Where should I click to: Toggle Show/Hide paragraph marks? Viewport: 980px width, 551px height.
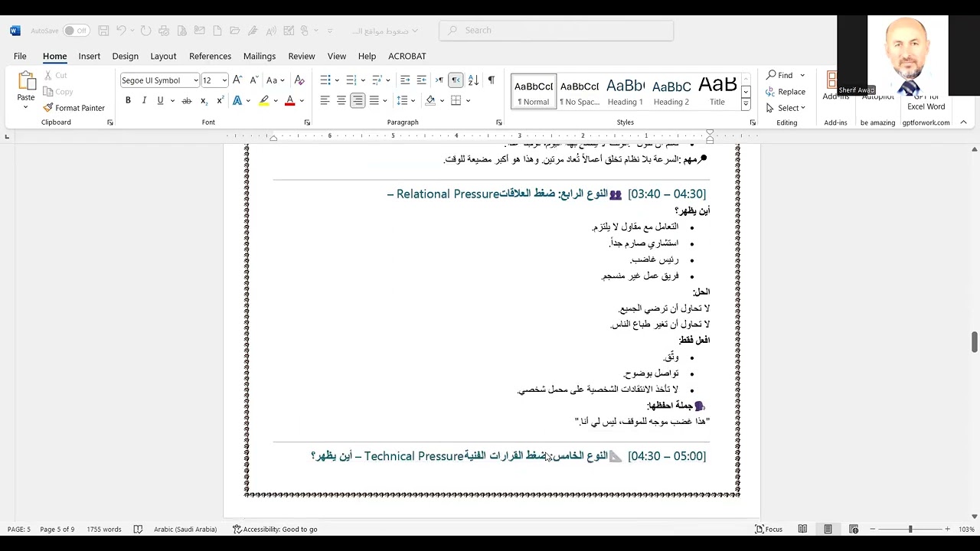pos(491,80)
